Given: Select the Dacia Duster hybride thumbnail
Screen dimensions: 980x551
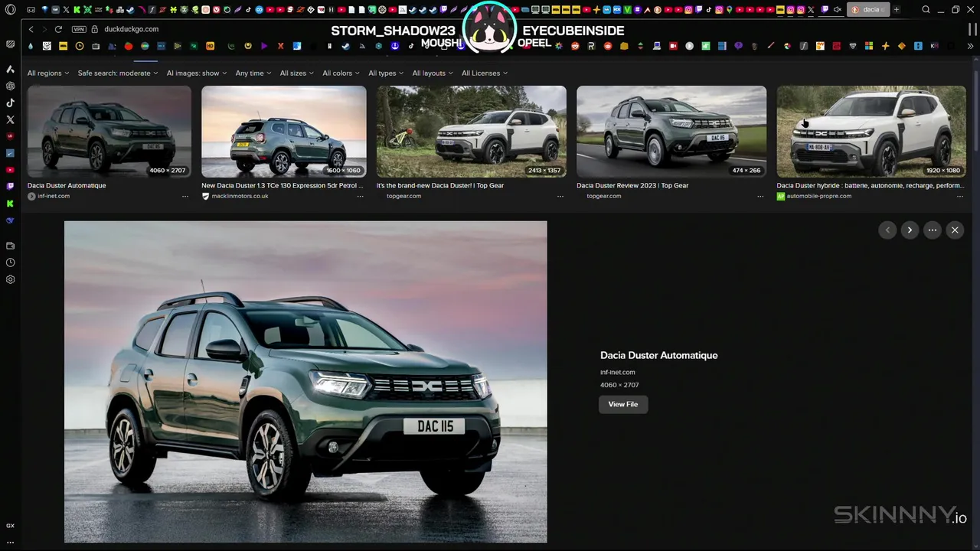Looking at the screenshot, I should click(x=871, y=132).
